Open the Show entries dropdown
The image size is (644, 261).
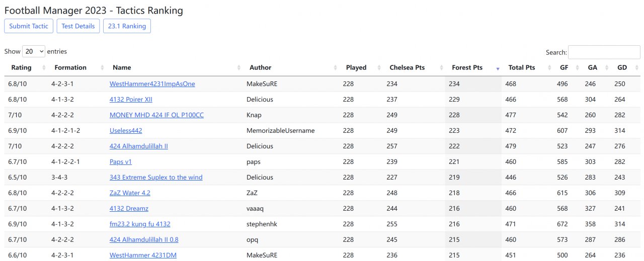pos(34,51)
